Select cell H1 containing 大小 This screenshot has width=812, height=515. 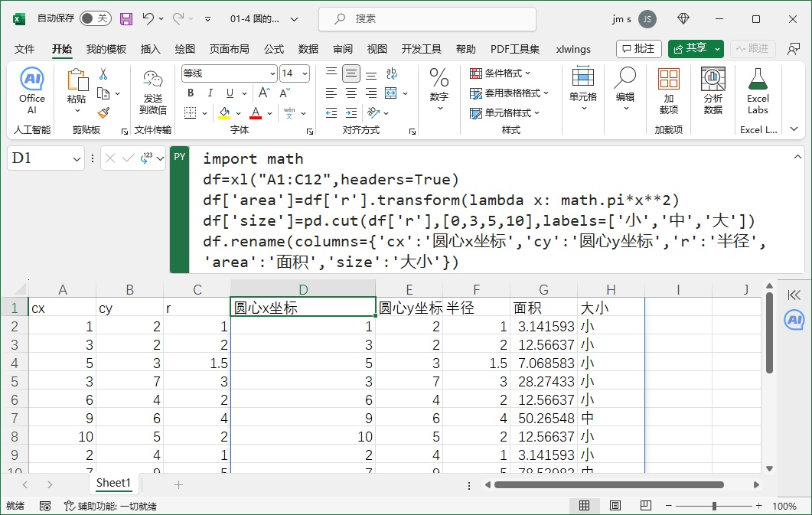[x=611, y=308]
